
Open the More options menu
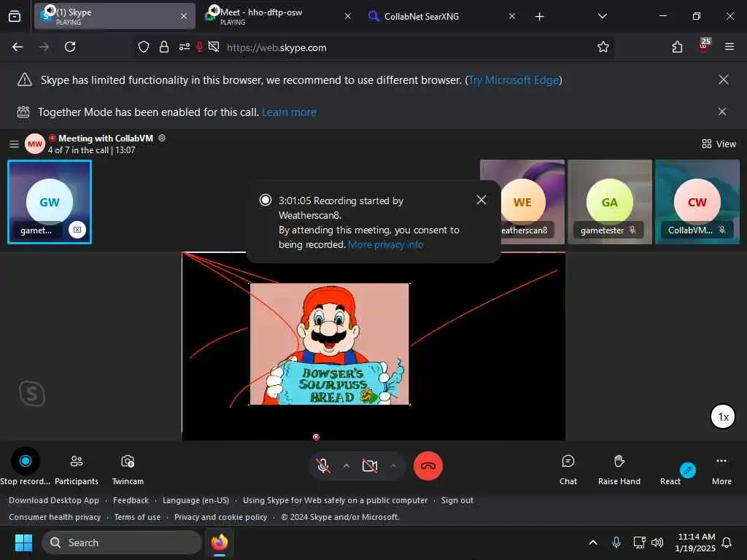coord(721,468)
